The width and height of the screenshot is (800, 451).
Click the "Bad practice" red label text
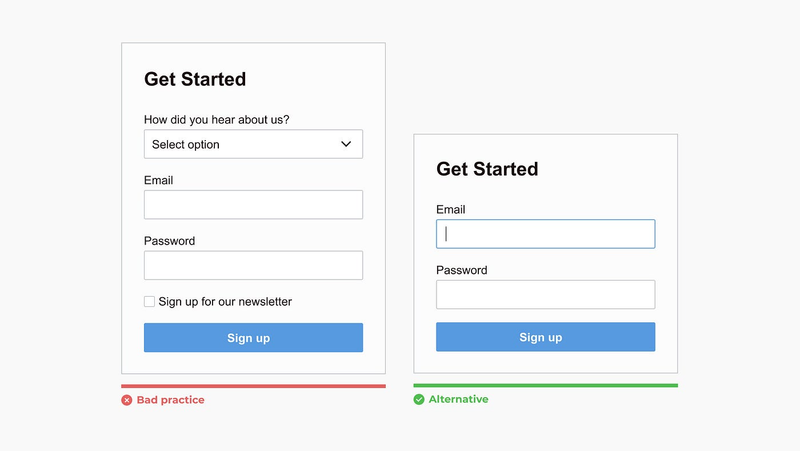(170, 400)
